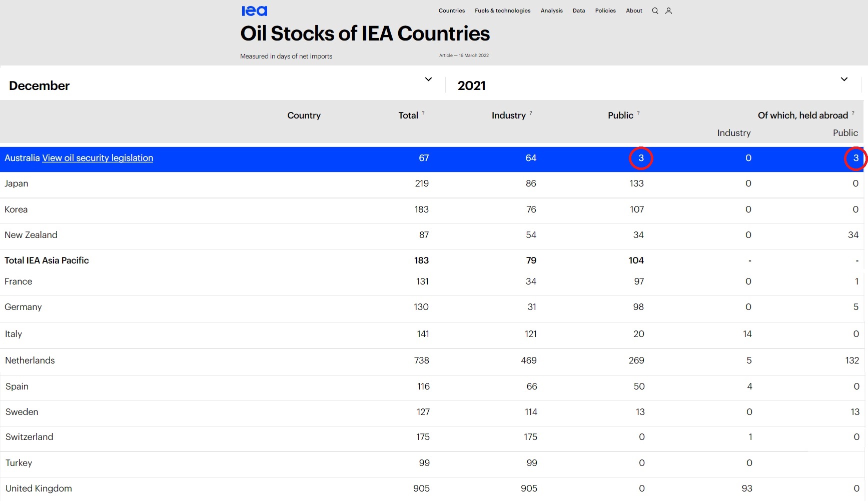Open the user account icon
The height and width of the screenshot is (504, 868).
pyautogui.click(x=668, y=10)
